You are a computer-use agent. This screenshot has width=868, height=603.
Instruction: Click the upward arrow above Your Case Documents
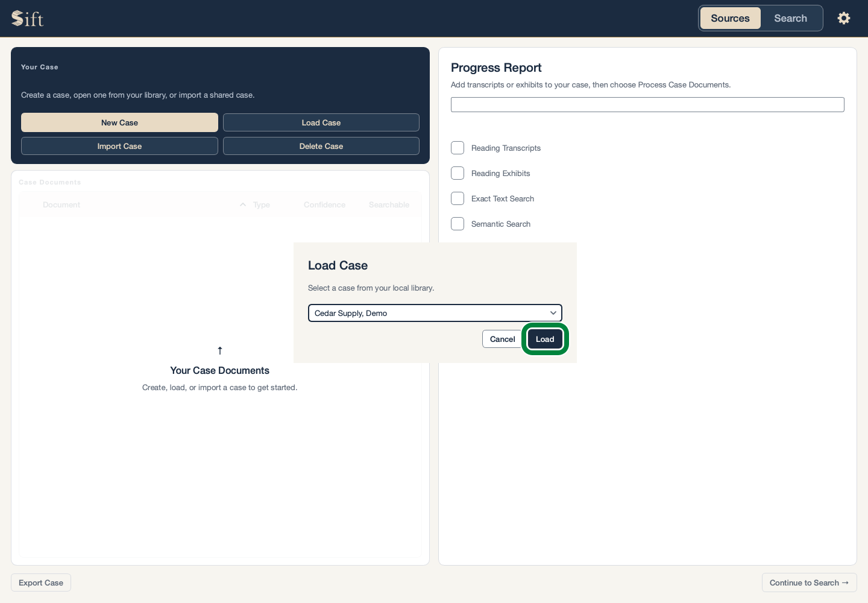click(220, 350)
